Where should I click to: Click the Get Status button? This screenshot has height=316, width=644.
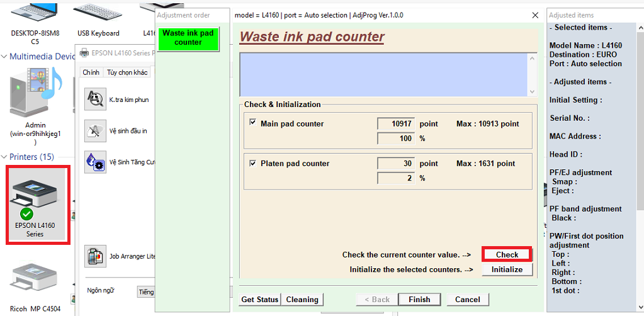click(x=259, y=300)
